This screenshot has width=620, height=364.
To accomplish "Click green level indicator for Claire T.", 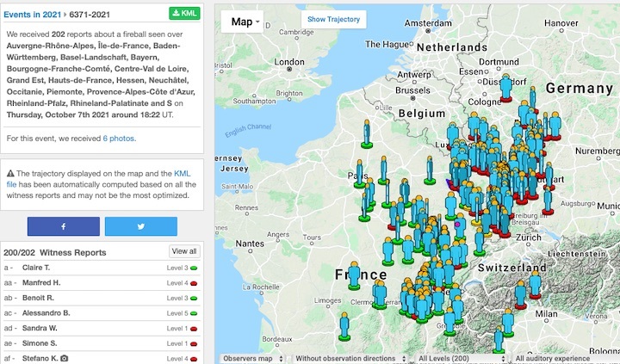I will coord(194,268).
